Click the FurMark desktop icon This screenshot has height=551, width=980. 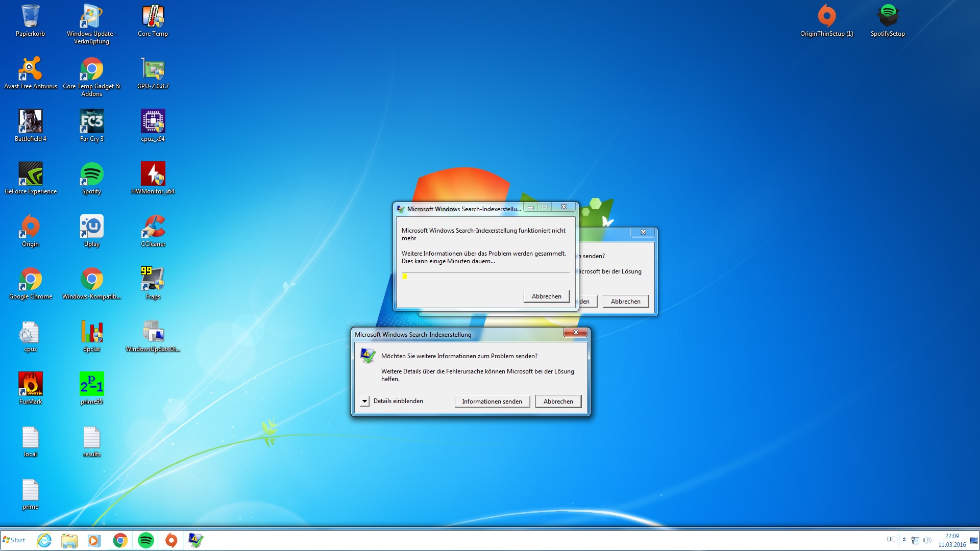point(31,384)
